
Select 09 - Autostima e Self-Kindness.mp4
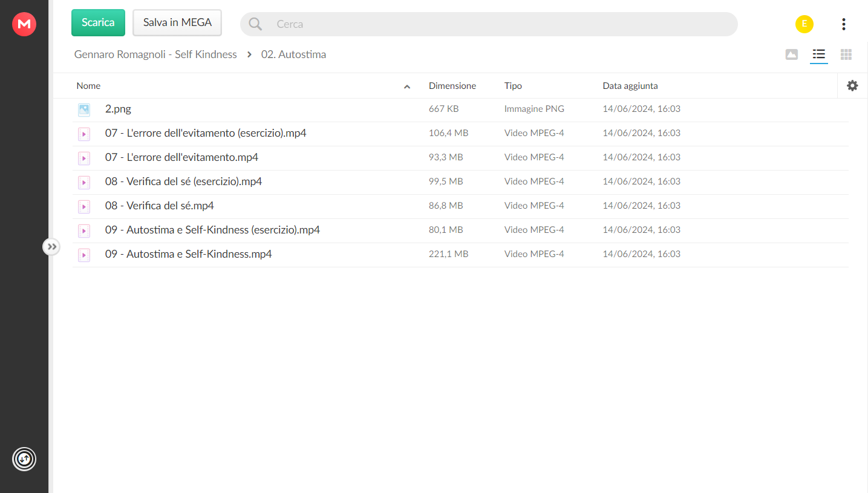pos(188,254)
